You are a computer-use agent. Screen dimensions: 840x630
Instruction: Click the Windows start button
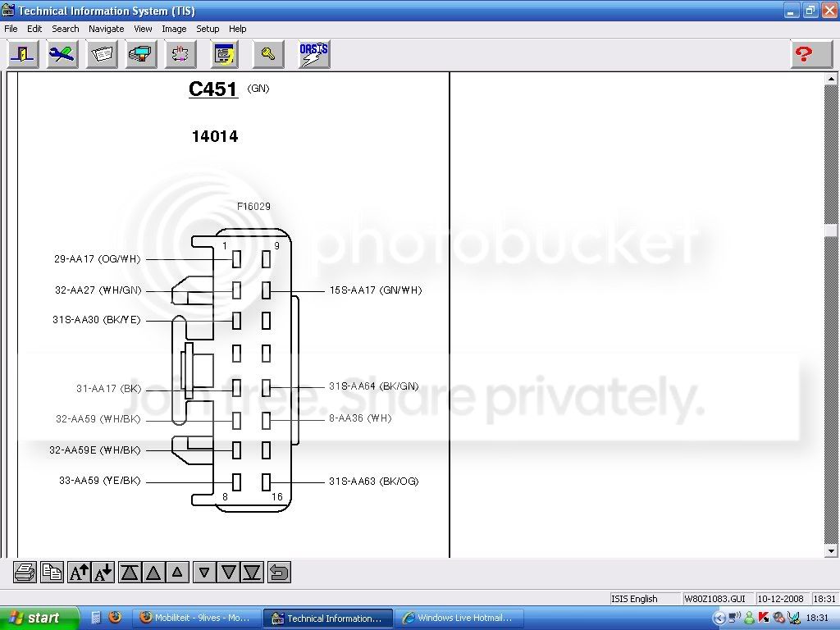pos(40,619)
